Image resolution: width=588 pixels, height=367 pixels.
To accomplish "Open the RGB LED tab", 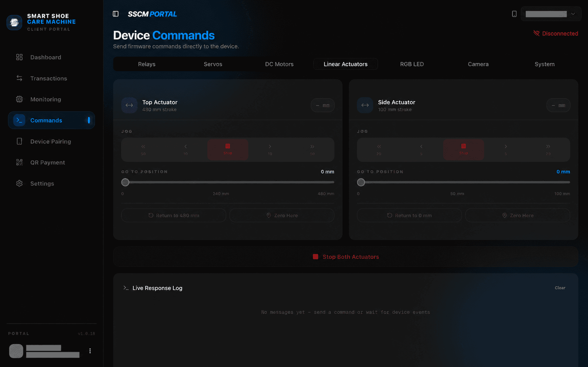I will point(412,64).
